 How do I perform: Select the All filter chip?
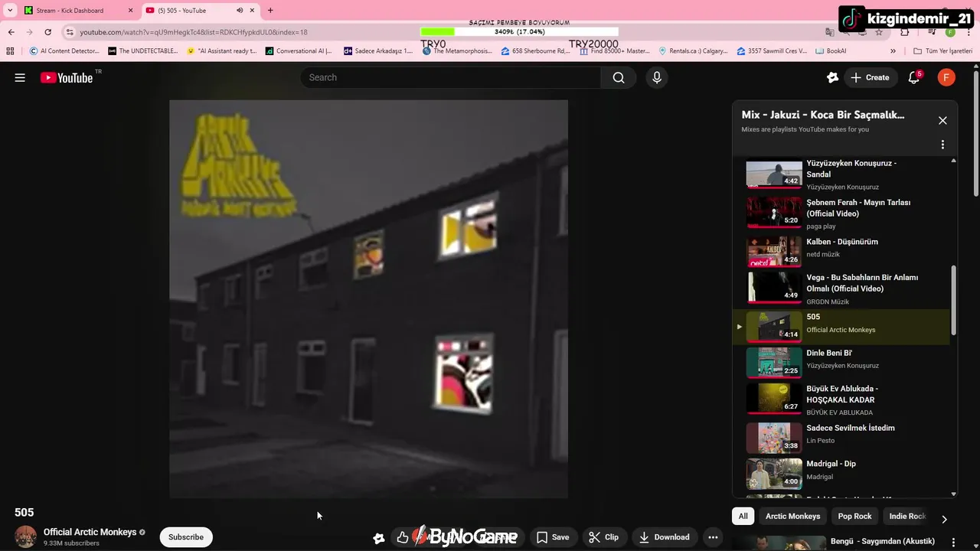pos(743,517)
